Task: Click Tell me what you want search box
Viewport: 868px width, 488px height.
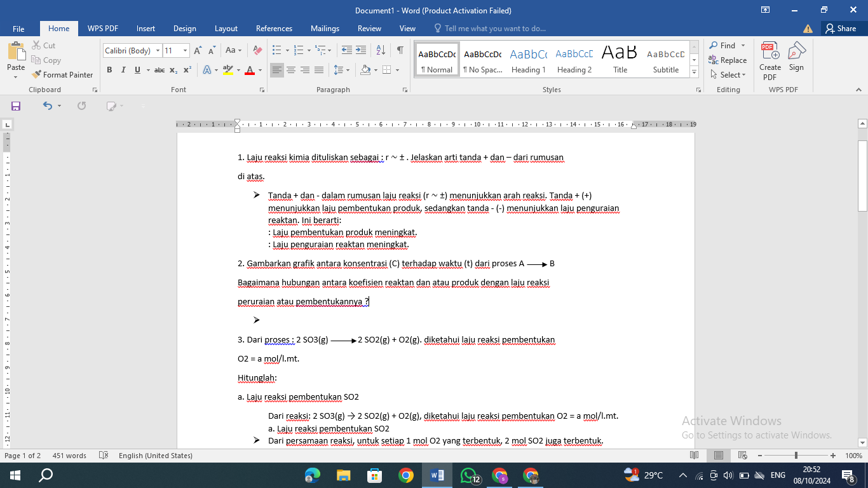Action: click(x=489, y=29)
